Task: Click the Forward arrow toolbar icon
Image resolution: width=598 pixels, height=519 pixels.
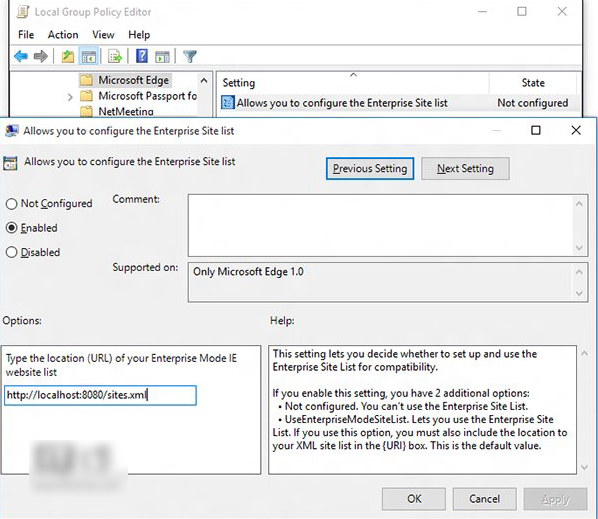Action: (x=40, y=56)
